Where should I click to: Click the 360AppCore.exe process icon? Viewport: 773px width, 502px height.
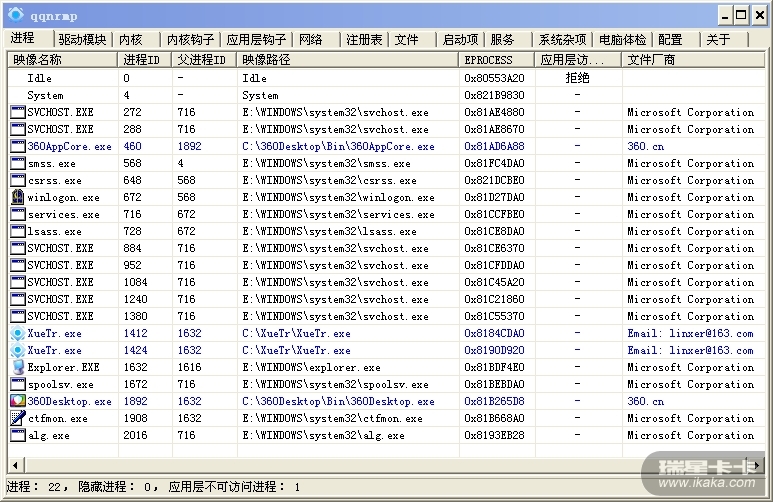point(18,146)
